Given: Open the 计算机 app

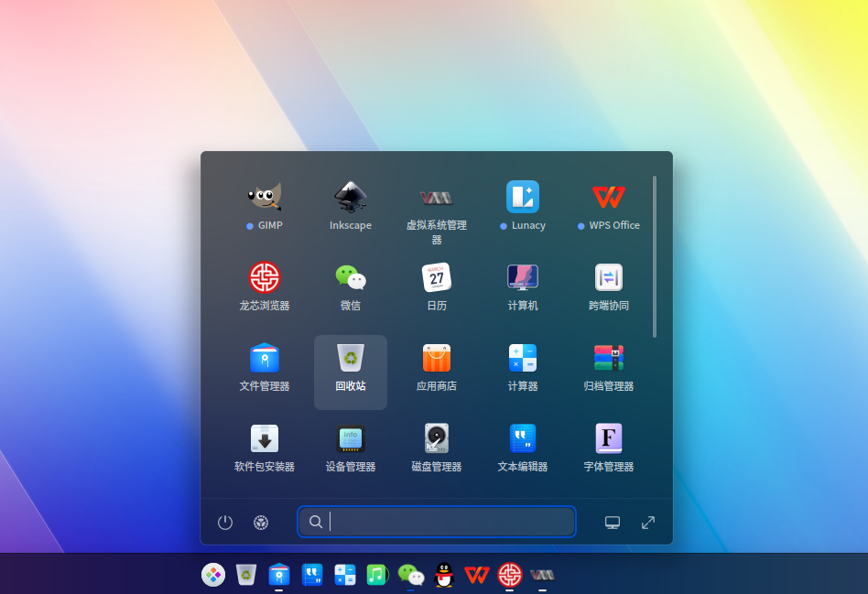Looking at the screenshot, I should [x=523, y=286].
